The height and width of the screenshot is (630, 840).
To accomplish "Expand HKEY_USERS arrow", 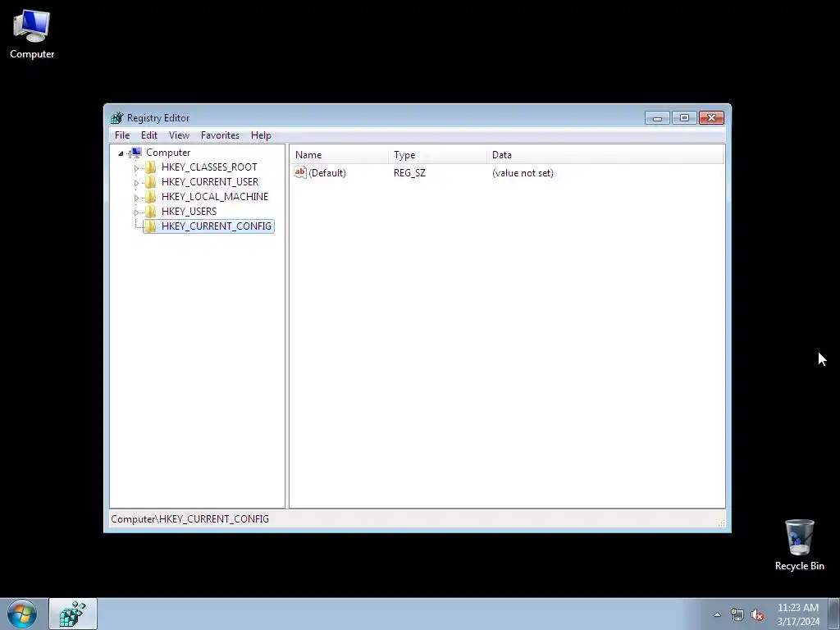I will tap(136, 212).
